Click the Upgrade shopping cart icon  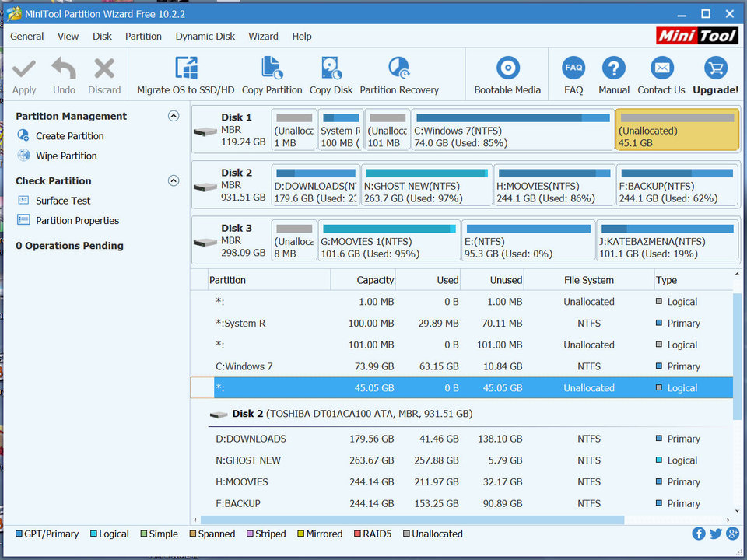715,68
